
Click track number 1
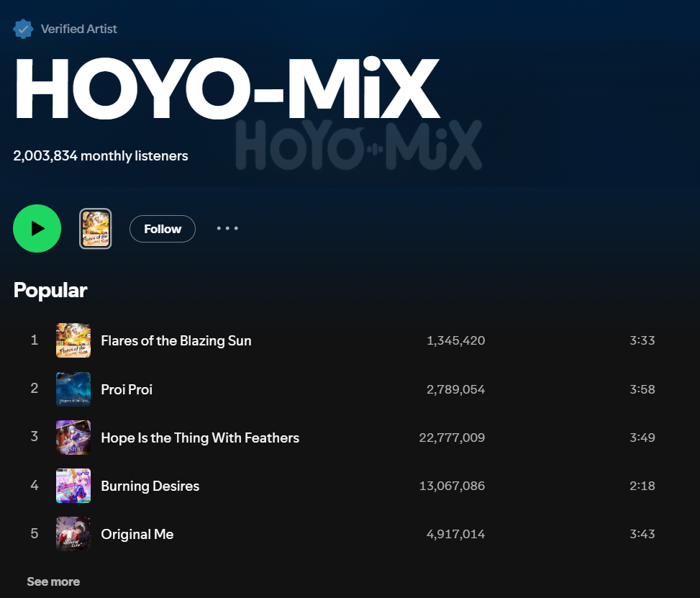35,340
